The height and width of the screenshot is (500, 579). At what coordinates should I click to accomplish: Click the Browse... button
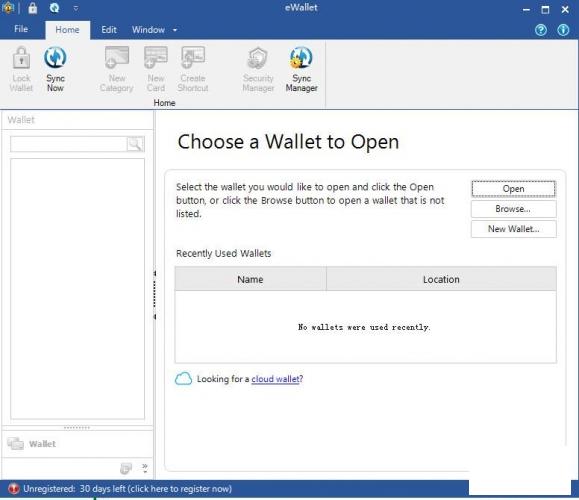(513, 209)
